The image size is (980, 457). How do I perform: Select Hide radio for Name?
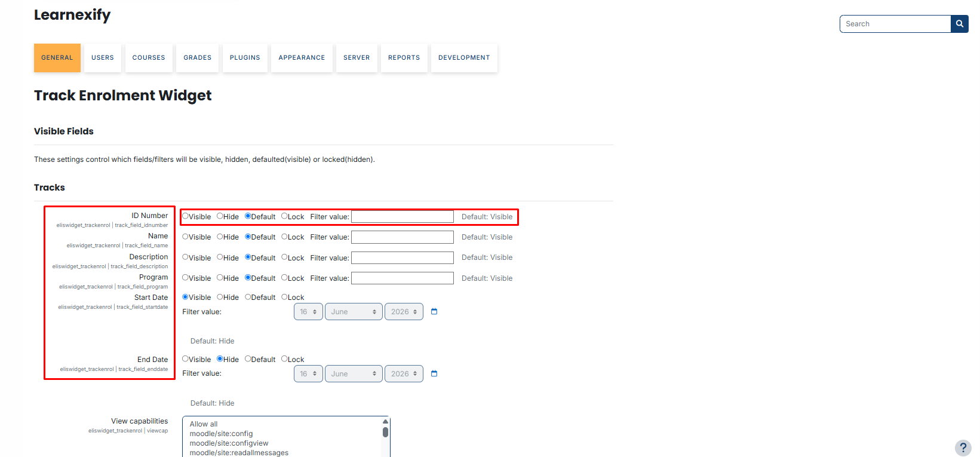(x=220, y=237)
